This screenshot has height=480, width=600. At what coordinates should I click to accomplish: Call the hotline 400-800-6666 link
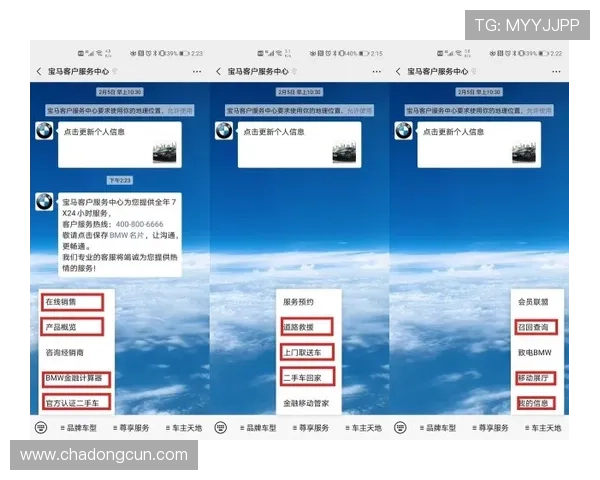139,224
